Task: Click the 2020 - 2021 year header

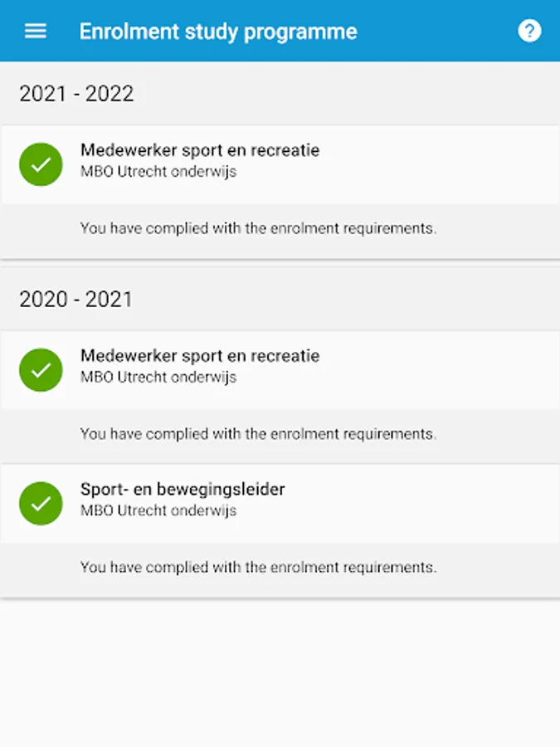Action: click(x=76, y=299)
